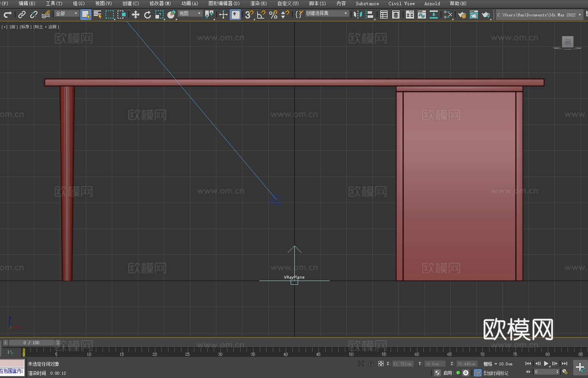Step time slider forward with right arrow
588x378 pixels.
pyautogui.click(x=58, y=343)
